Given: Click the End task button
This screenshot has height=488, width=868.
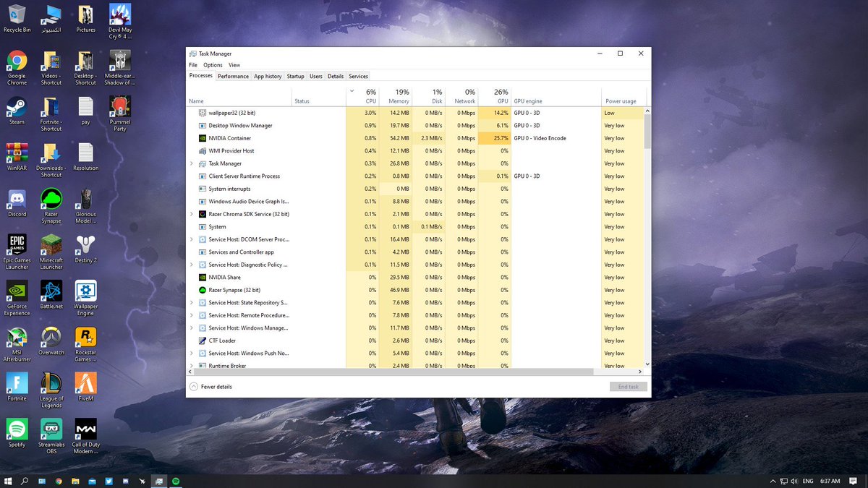Looking at the screenshot, I should click(628, 387).
